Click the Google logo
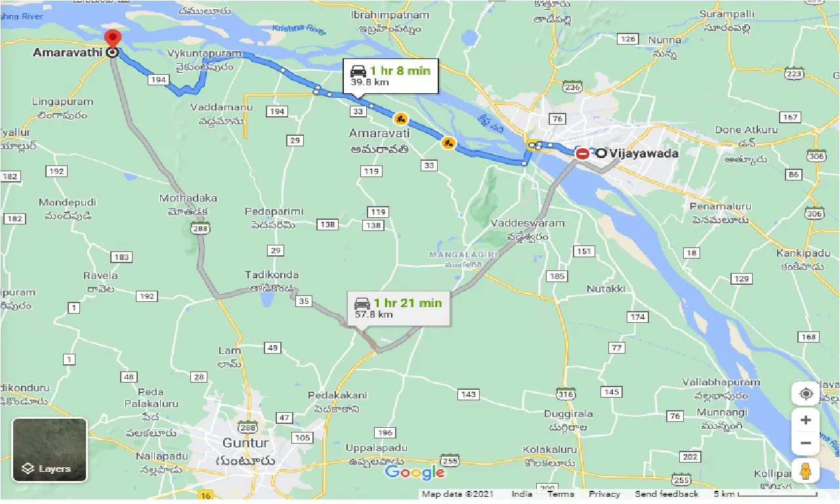The height and width of the screenshot is (504, 840). pos(415,472)
